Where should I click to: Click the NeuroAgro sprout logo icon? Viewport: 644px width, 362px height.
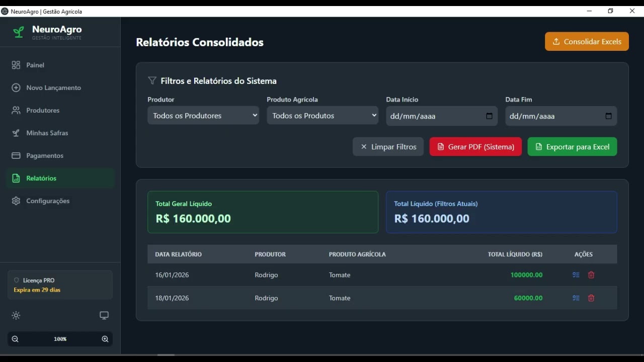tap(19, 33)
